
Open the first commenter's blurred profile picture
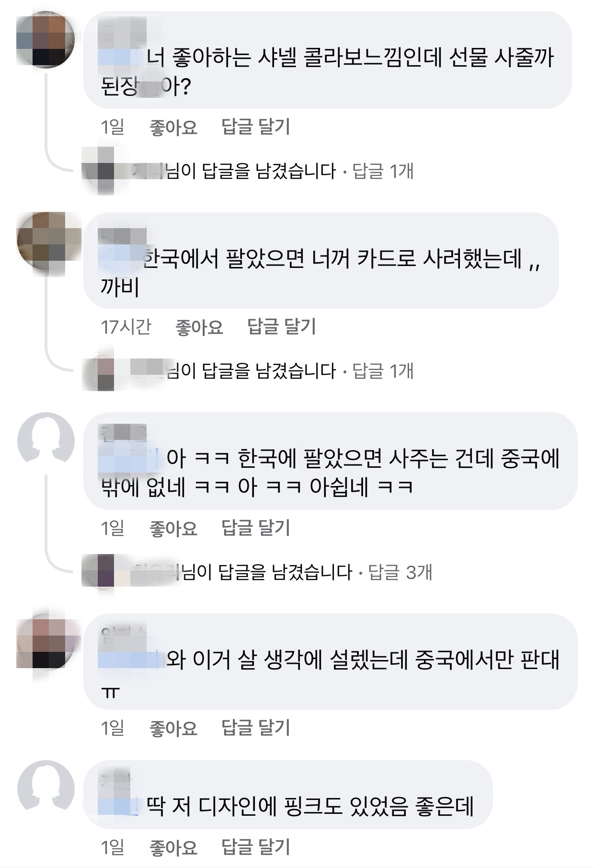tap(46, 40)
